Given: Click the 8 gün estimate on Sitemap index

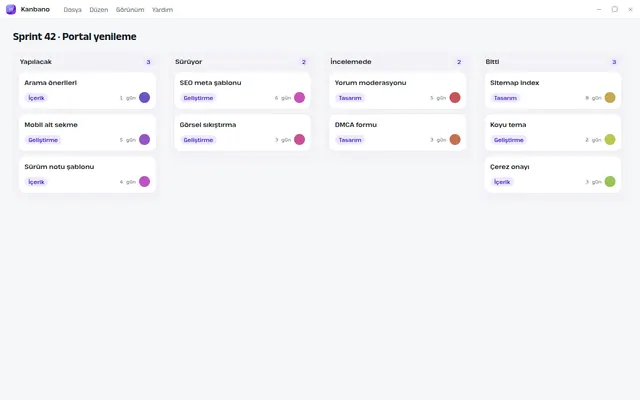Looking at the screenshot, I should 593,98.
